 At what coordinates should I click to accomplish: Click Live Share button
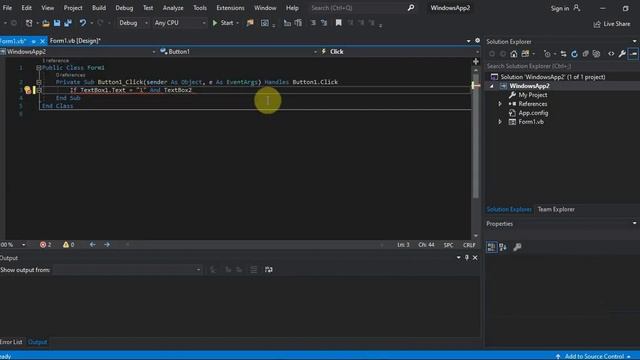pyautogui.click(x=611, y=24)
